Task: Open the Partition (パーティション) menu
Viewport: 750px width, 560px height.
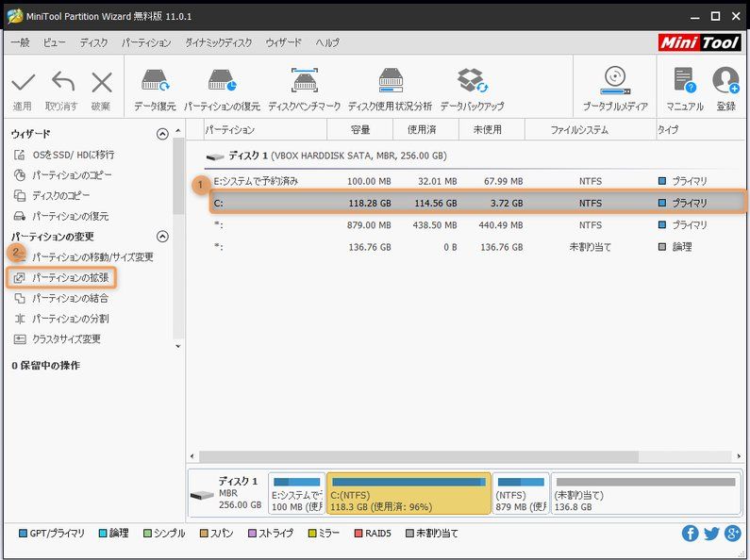Action: click(146, 42)
